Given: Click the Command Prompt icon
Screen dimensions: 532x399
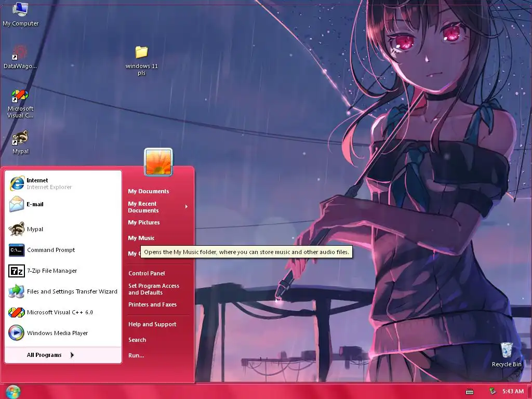Looking at the screenshot, I should (x=17, y=250).
